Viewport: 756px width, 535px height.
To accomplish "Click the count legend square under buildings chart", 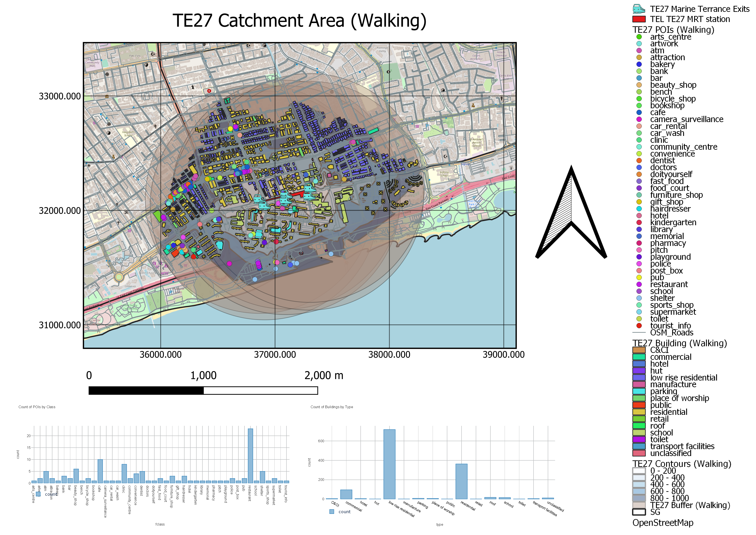I will 332,512.
